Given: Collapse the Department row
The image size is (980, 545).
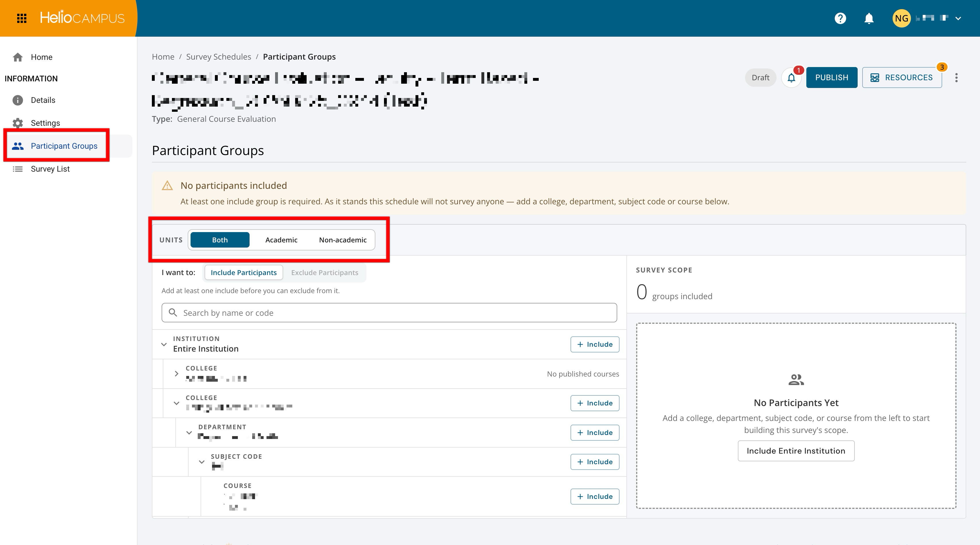Looking at the screenshot, I should coord(189,432).
